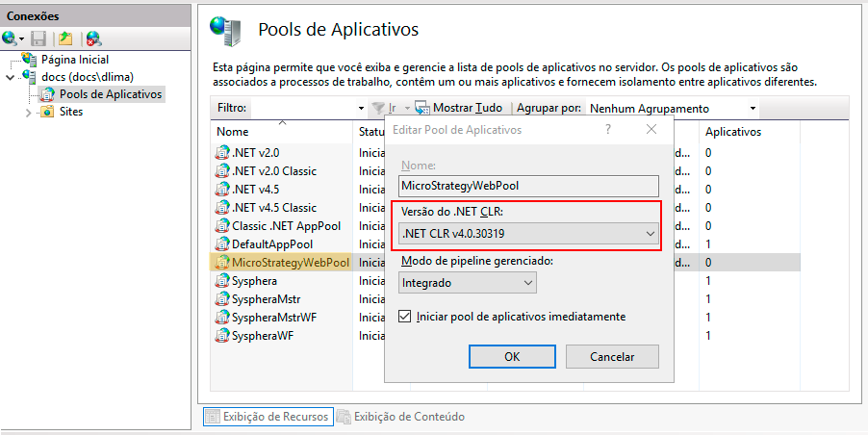Click the SyspheraWF pool icon
Viewport: 868px width, 435px height.
pos(222,335)
